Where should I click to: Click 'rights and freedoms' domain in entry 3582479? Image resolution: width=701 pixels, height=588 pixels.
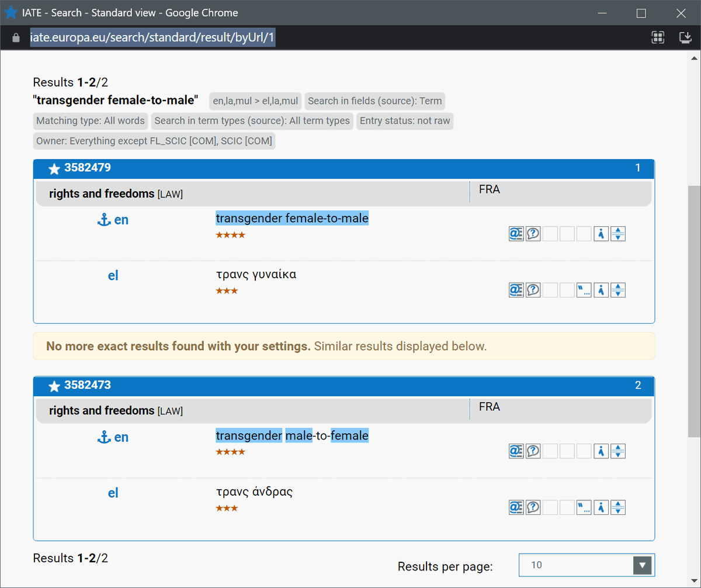click(102, 193)
